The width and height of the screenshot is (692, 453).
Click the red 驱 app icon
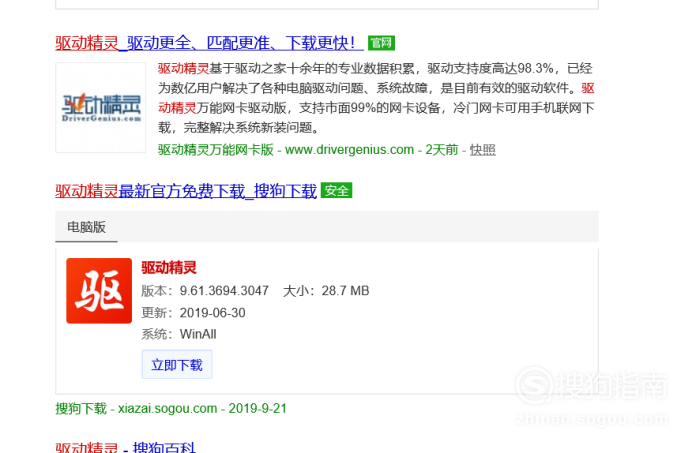(99, 291)
